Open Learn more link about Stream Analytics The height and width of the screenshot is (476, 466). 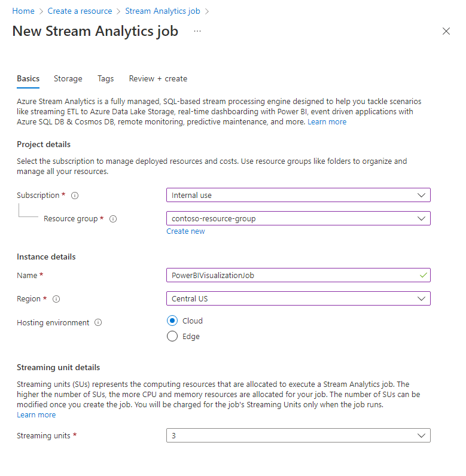[x=327, y=121]
